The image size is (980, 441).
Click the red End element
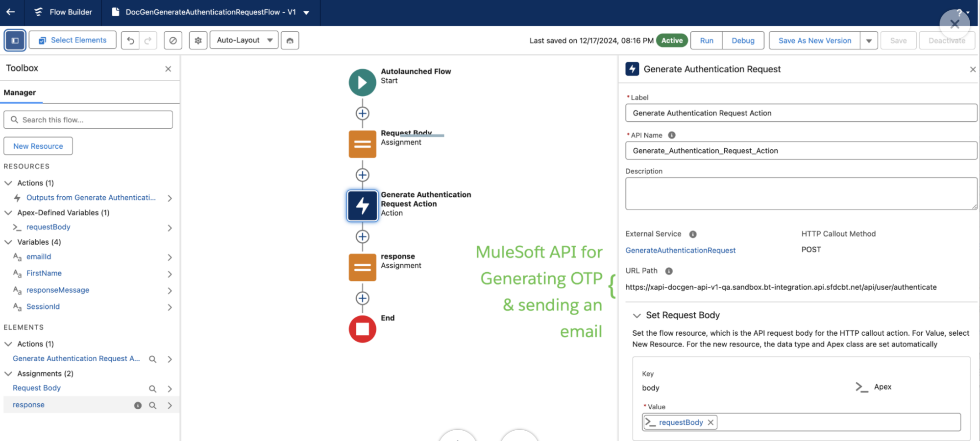point(362,329)
